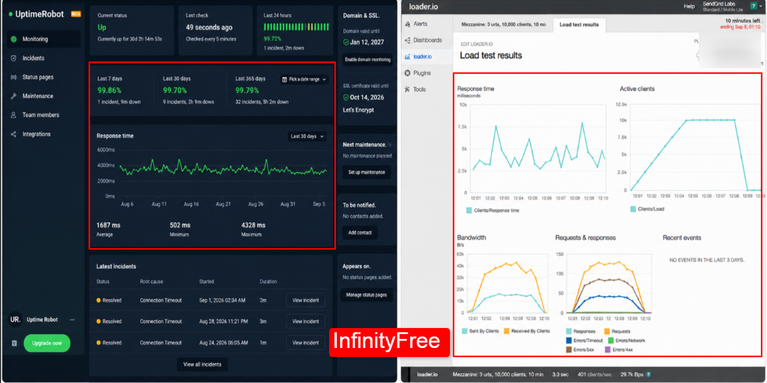
Task: View incident started Sep 1, 2026 02:34 AM
Action: 305,300
